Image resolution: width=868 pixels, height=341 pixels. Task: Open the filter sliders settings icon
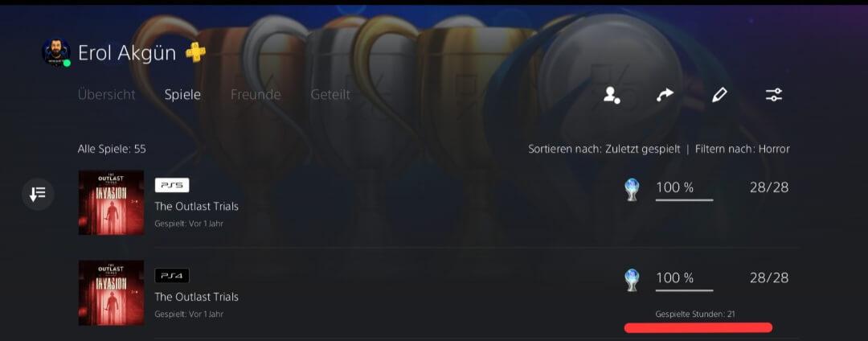click(x=774, y=95)
